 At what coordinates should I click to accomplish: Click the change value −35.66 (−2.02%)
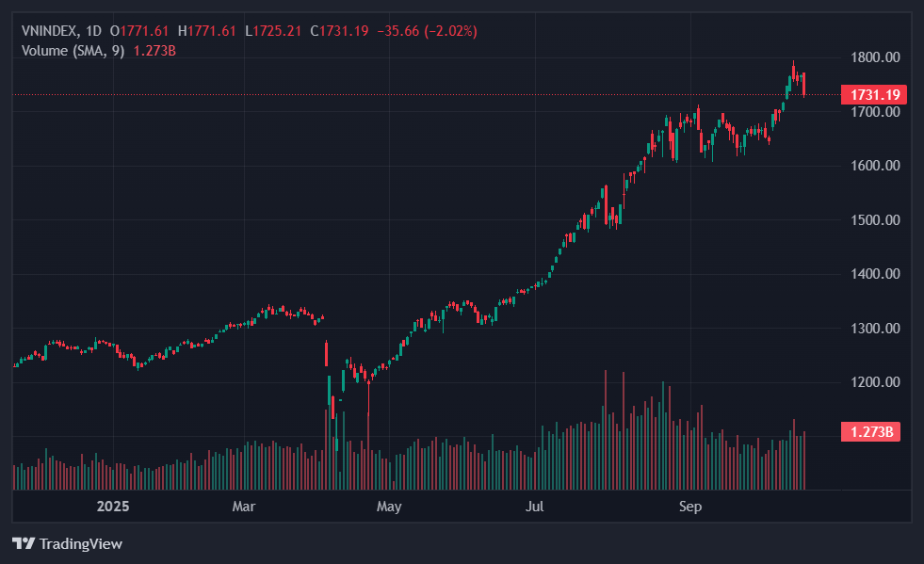427,31
